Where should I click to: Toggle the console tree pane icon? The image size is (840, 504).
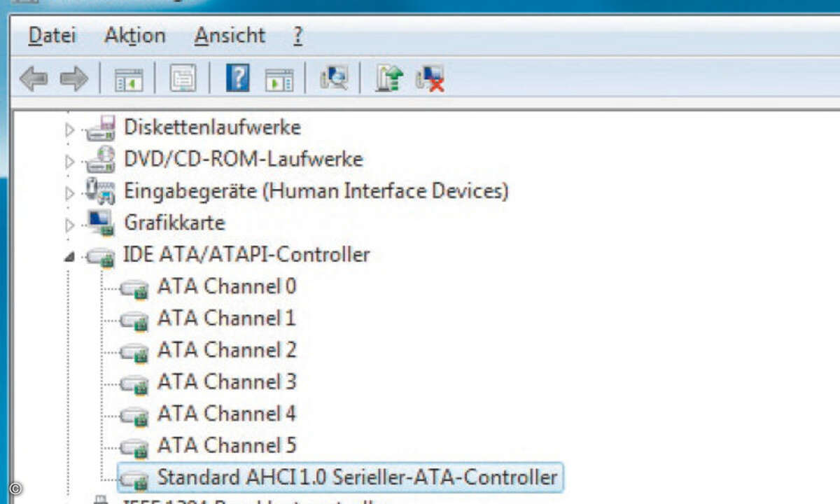tap(129, 78)
